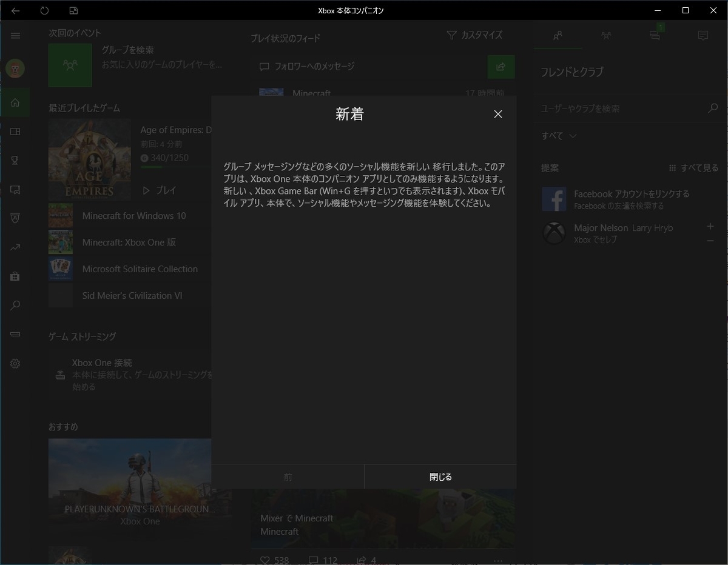Click the green share button in feed
The width and height of the screenshot is (728, 565).
(501, 67)
